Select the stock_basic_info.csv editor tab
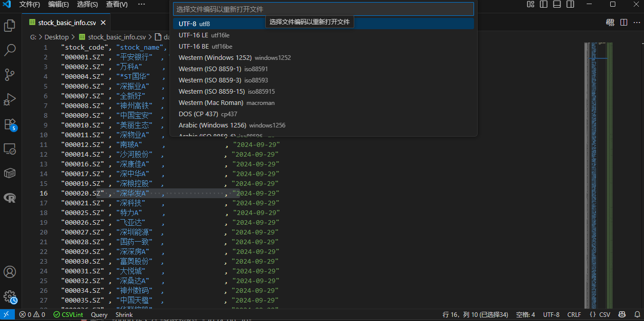This screenshot has width=644, height=321. click(x=67, y=23)
